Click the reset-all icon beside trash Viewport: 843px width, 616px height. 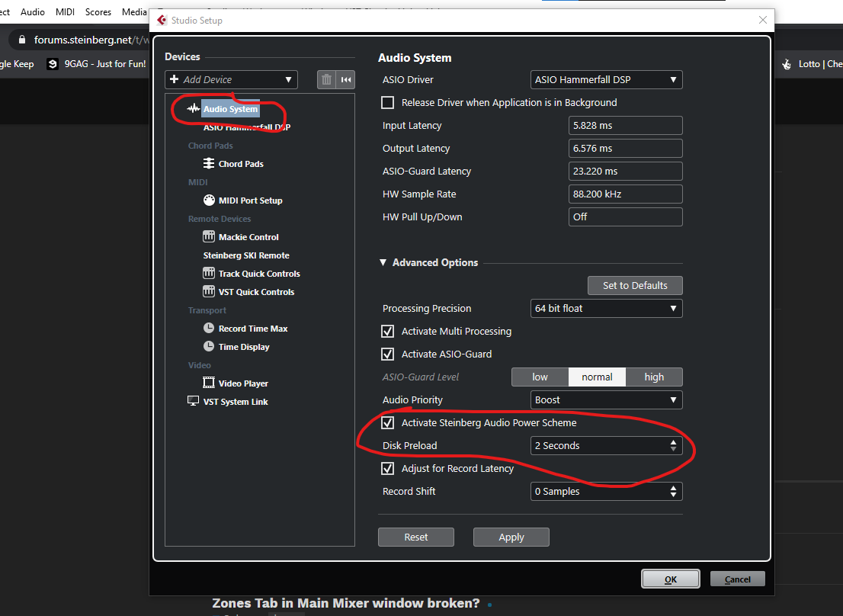click(346, 79)
